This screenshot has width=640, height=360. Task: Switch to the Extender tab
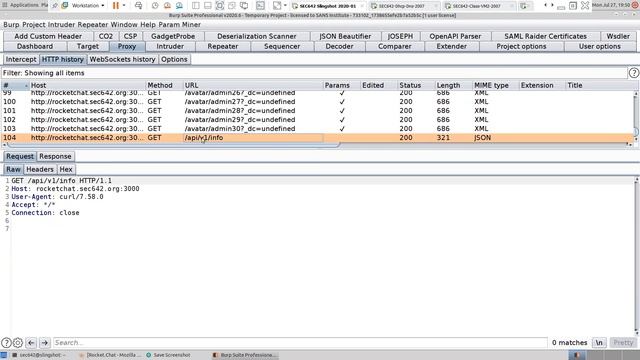point(451,47)
